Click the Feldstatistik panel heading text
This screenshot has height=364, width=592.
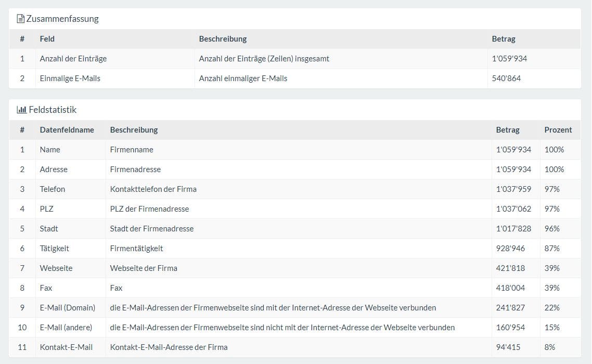tap(53, 110)
